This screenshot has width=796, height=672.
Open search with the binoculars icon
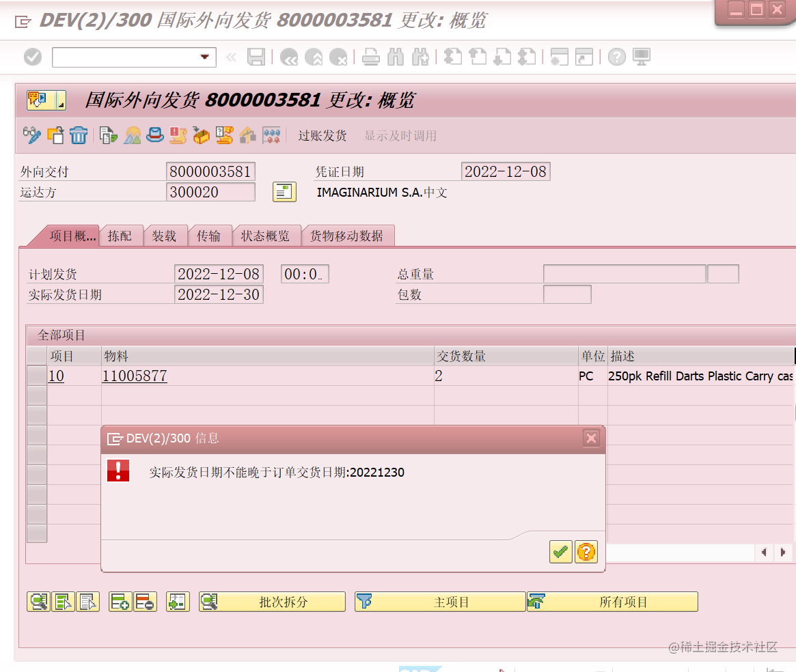(395, 57)
